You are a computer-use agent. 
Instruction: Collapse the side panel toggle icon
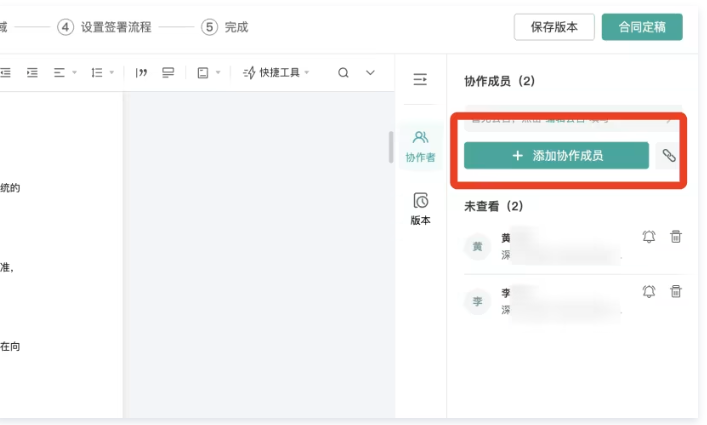pos(420,80)
